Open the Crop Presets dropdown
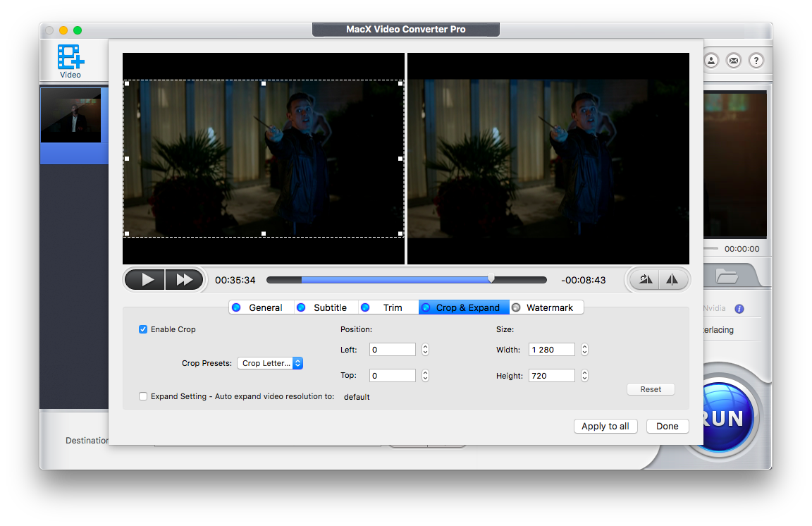 (x=270, y=363)
